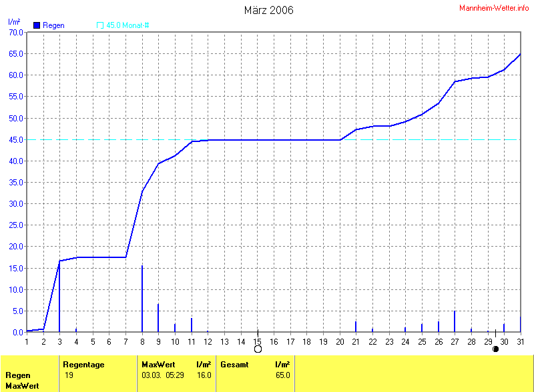Click the rain bar on day 27

[455, 321]
